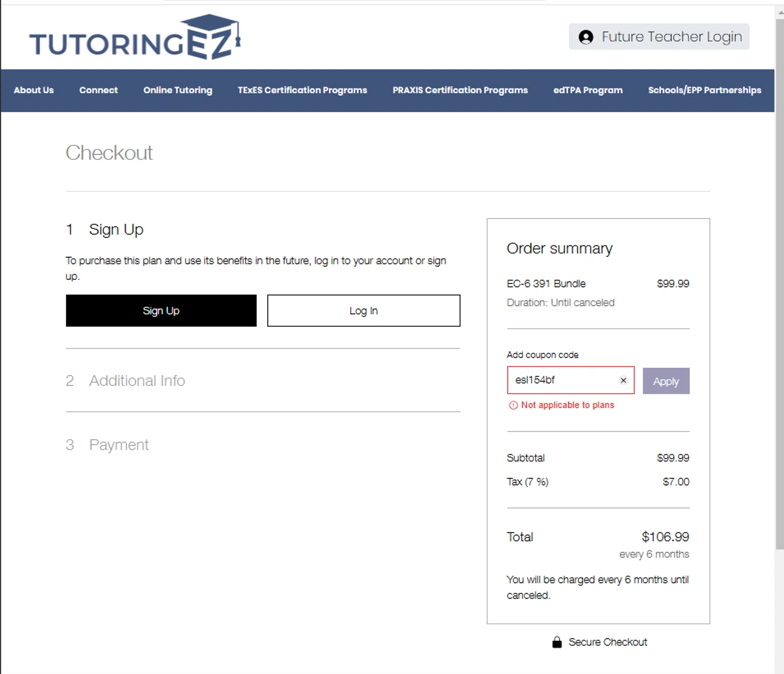Click the Total label

click(x=520, y=537)
